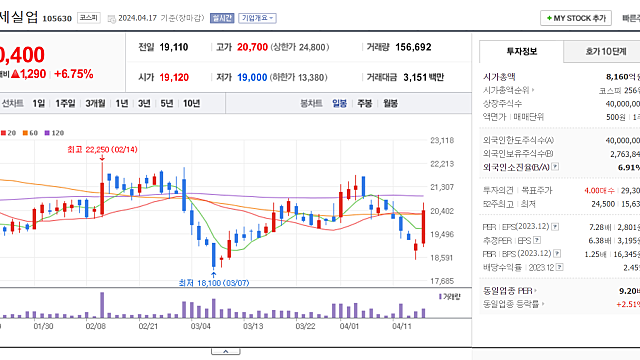640x360 pixels.
Task: Select the 1주일 line chart period
Action: [65, 104]
